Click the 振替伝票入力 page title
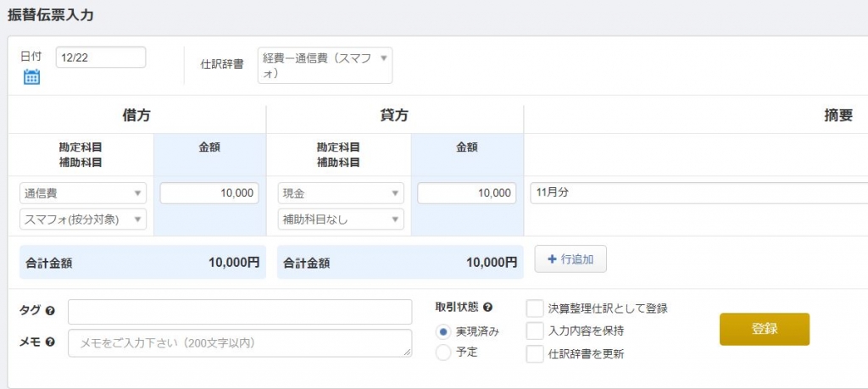Image resolution: width=868 pixels, height=389 pixels. [50, 15]
